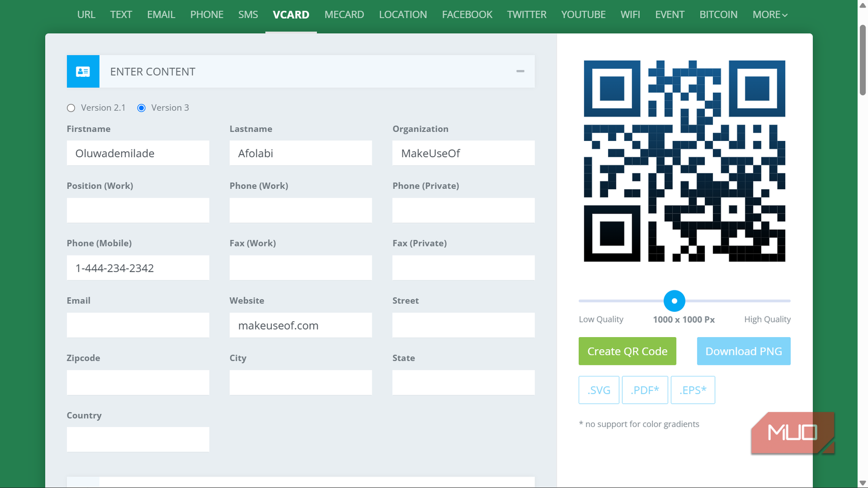Focus the Lastname field containing Afolabi
This screenshot has height=488, width=868.
point(301,153)
